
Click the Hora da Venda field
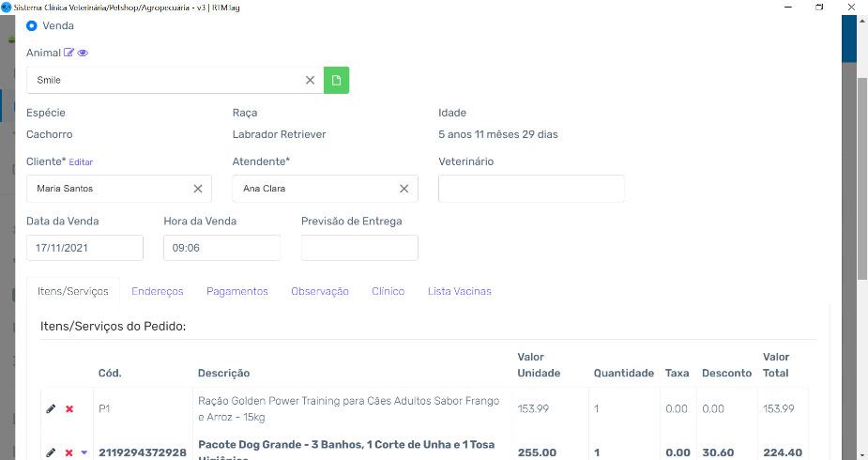click(222, 248)
